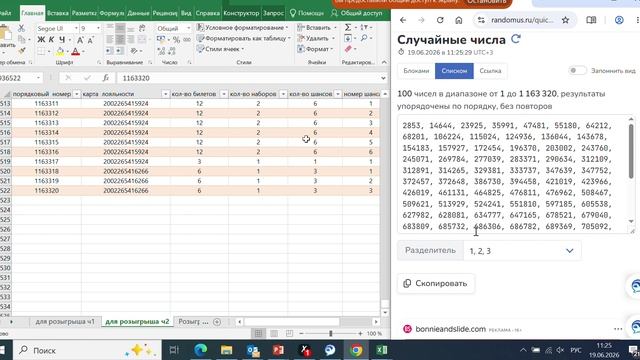The height and width of the screenshot is (360, 640).
Task: Click the red font color swatch
Action: pos(75,51)
